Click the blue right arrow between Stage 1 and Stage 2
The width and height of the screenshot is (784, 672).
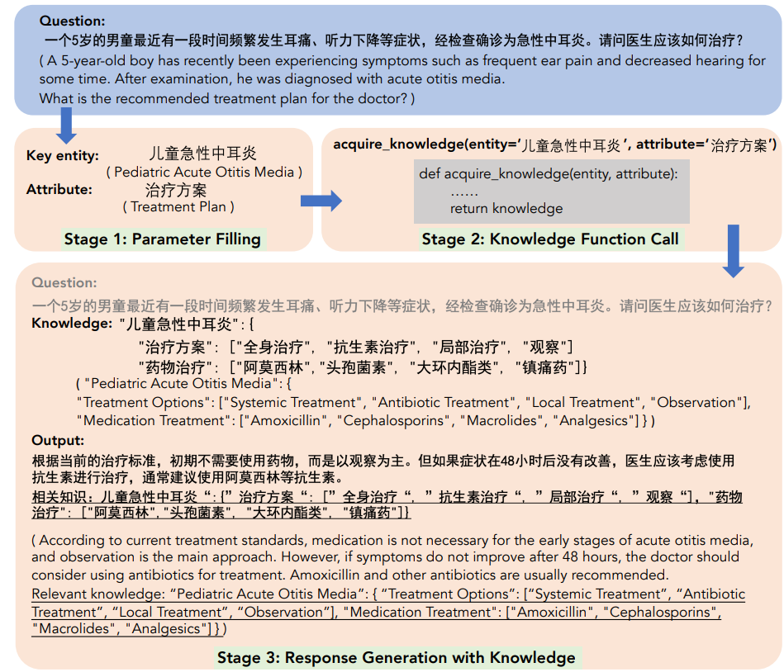(x=321, y=200)
